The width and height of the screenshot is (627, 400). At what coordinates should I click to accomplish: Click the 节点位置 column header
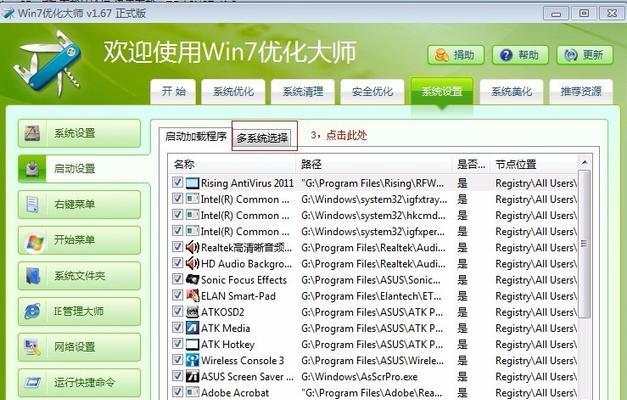click(x=535, y=164)
